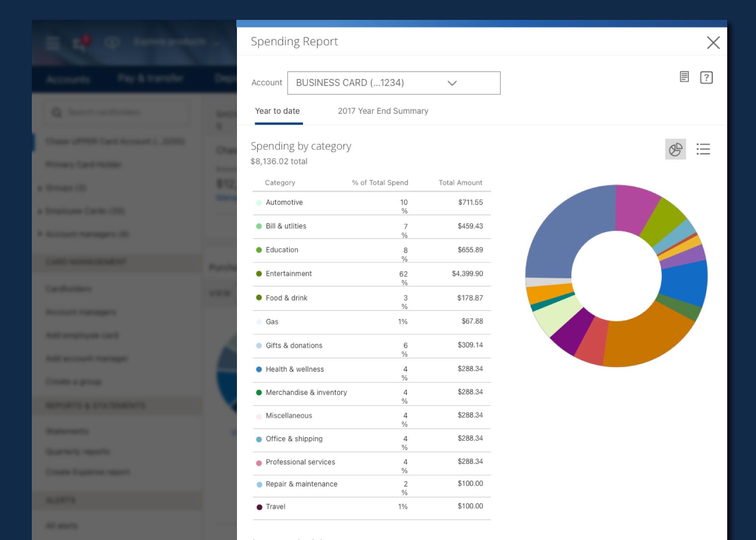Switch to pie chart view
Image resolution: width=756 pixels, height=540 pixels.
[675, 149]
